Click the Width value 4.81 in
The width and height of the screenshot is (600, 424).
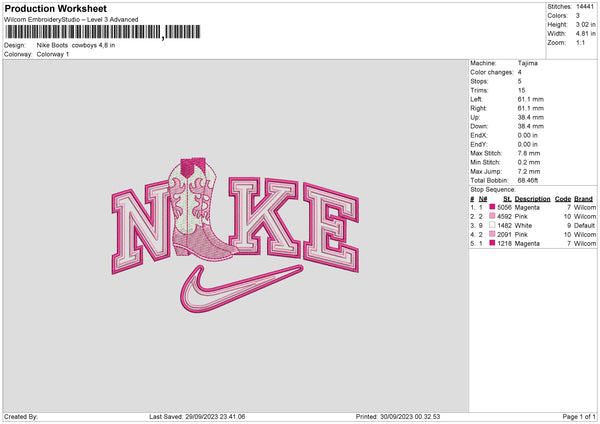click(585, 34)
